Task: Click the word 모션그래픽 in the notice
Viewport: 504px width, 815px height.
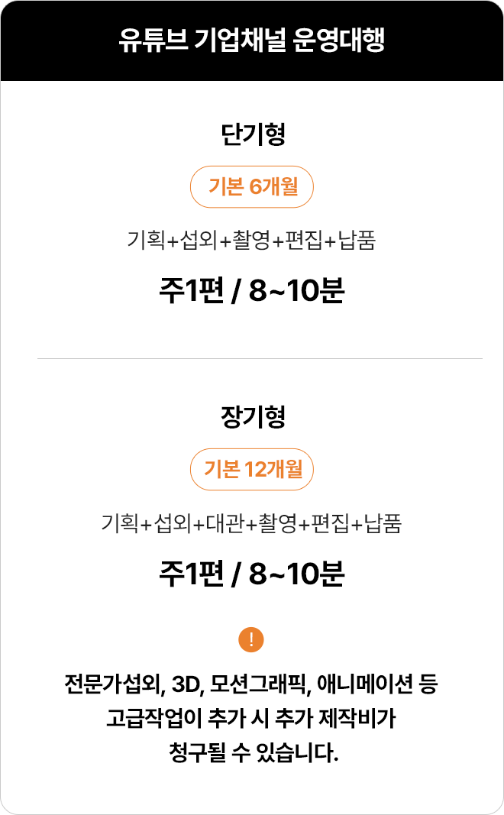Action: coord(258,684)
